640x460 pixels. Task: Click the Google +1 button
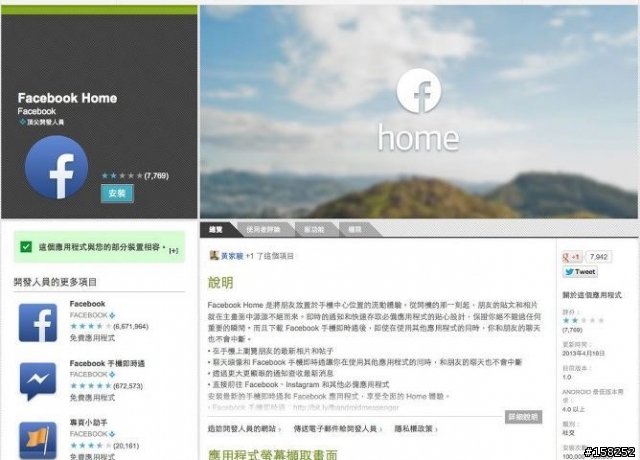coord(571,257)
